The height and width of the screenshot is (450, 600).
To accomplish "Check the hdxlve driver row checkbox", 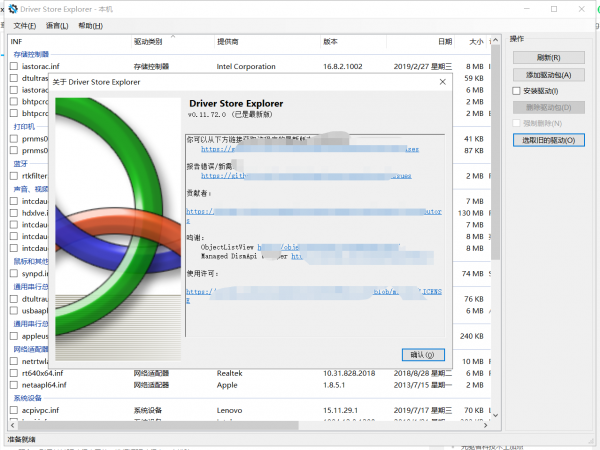I will coord(14,213).
